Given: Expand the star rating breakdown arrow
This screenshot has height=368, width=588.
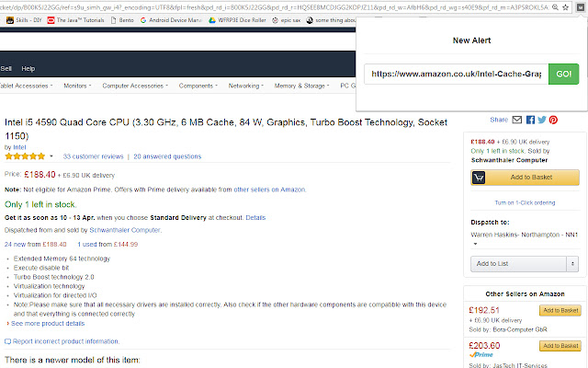Looking at the screenshot, I should pos(51,156).
